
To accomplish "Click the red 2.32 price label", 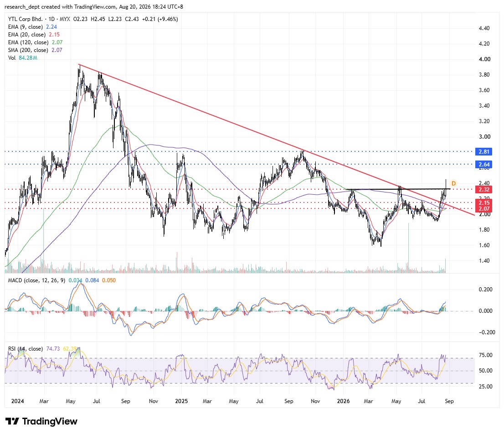I will point(484,190).
